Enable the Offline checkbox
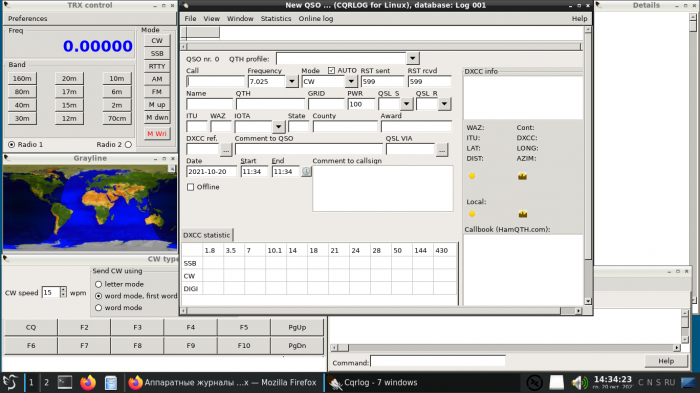Screen dimensions: 700x393 coord(191,187)
